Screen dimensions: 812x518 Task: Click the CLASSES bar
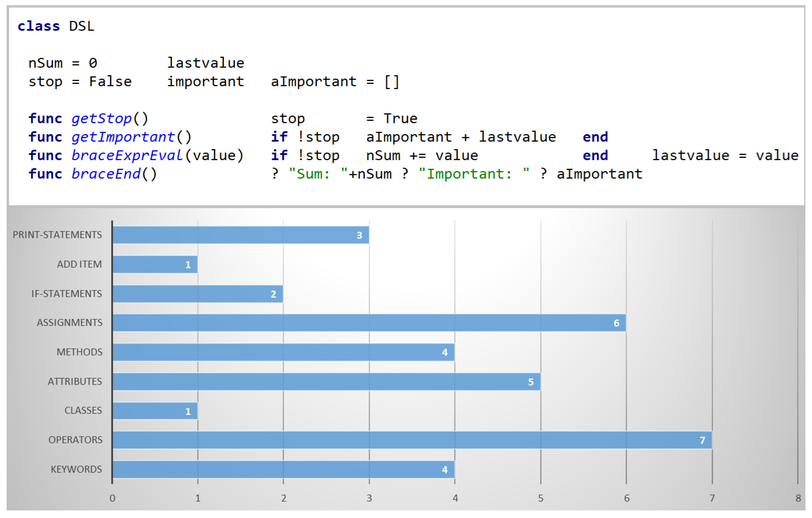[x=155, y=411]
